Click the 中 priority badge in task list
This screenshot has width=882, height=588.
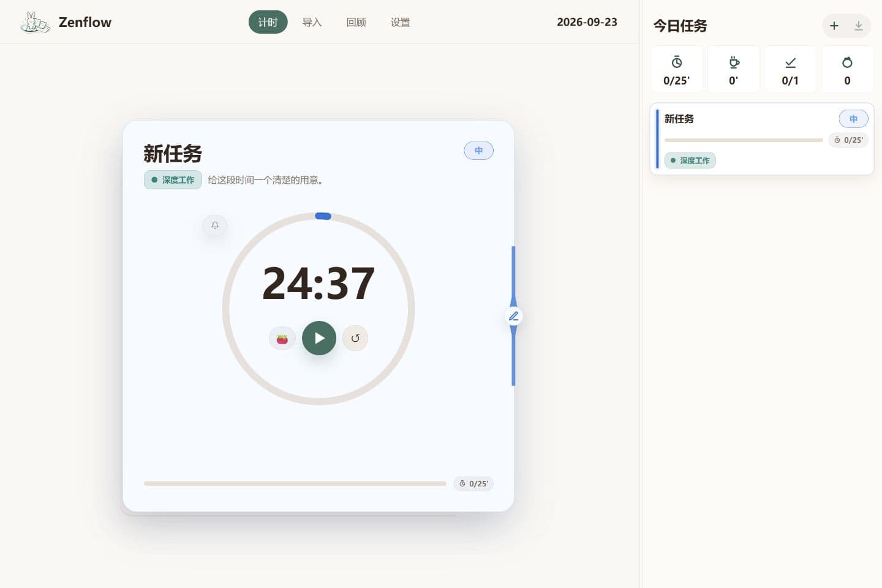(x=853, y=119)
